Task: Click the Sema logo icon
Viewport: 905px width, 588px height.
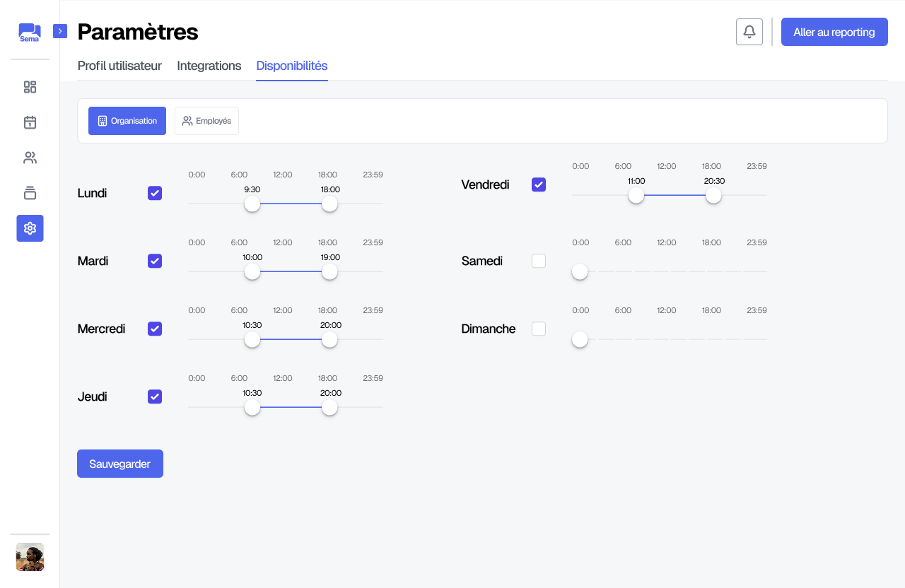Action: (30, 32)
